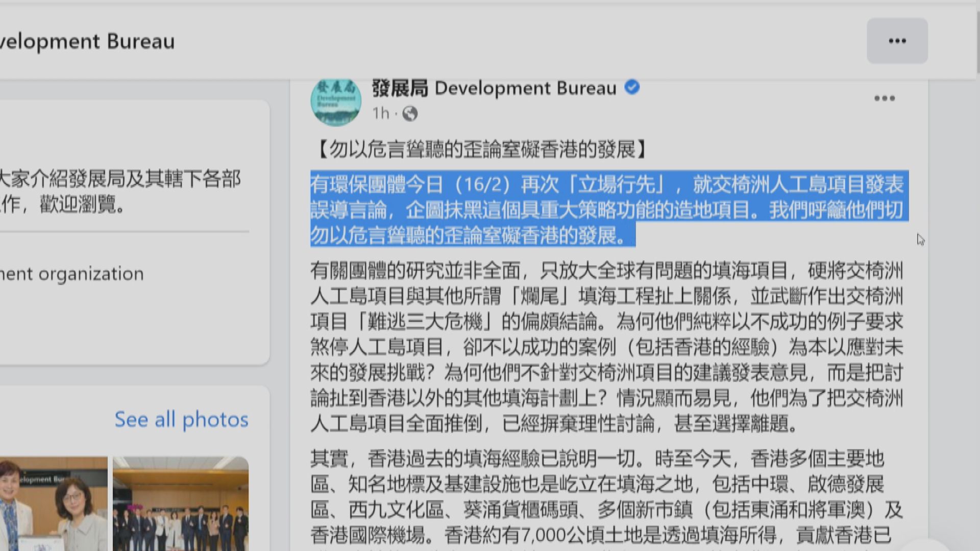This screenshot has height=551, width=980.
Task: Select the ellipsis icon next to the post timestamp row
Action: coord(884,98)
